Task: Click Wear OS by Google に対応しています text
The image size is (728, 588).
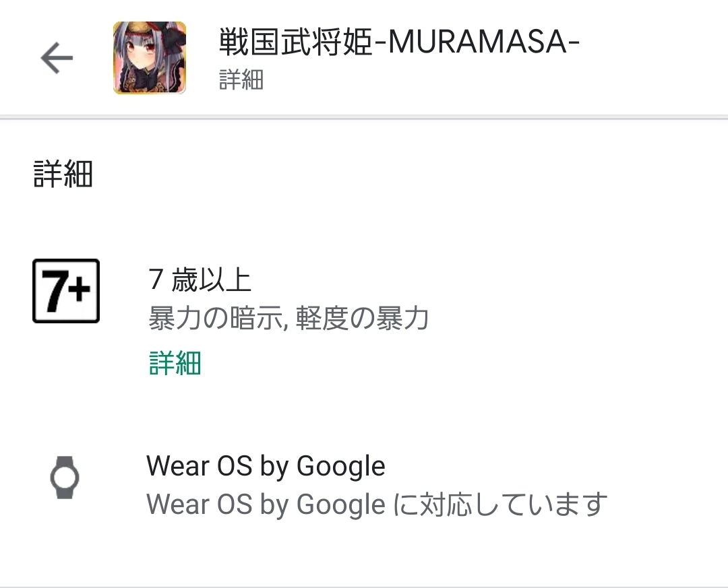Action: 377,504
